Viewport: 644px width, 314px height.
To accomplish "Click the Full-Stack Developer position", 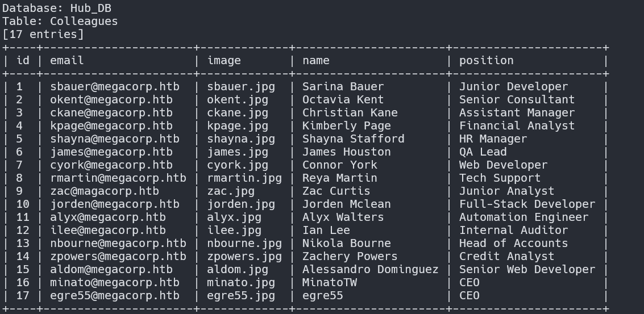I will click(x=527, y=204).
